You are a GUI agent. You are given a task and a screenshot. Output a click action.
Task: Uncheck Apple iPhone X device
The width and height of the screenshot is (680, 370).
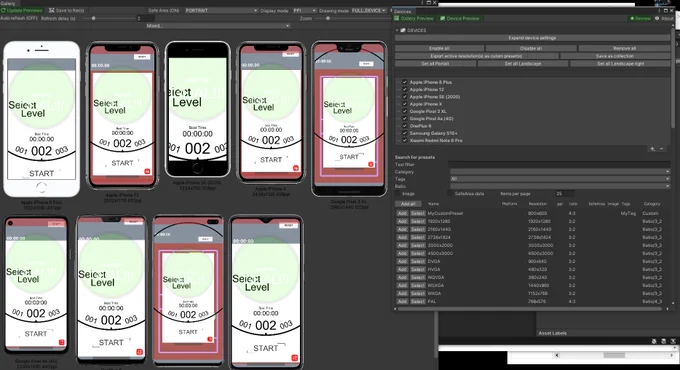pos(405,104)
